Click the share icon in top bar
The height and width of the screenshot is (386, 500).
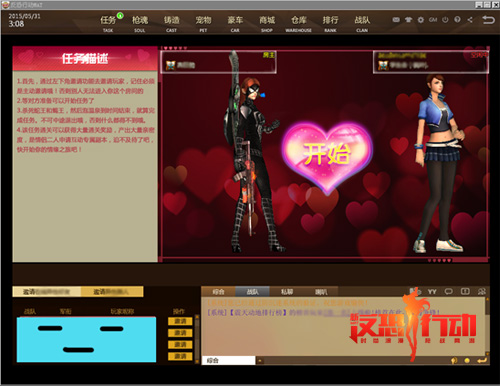coord(470,20)
